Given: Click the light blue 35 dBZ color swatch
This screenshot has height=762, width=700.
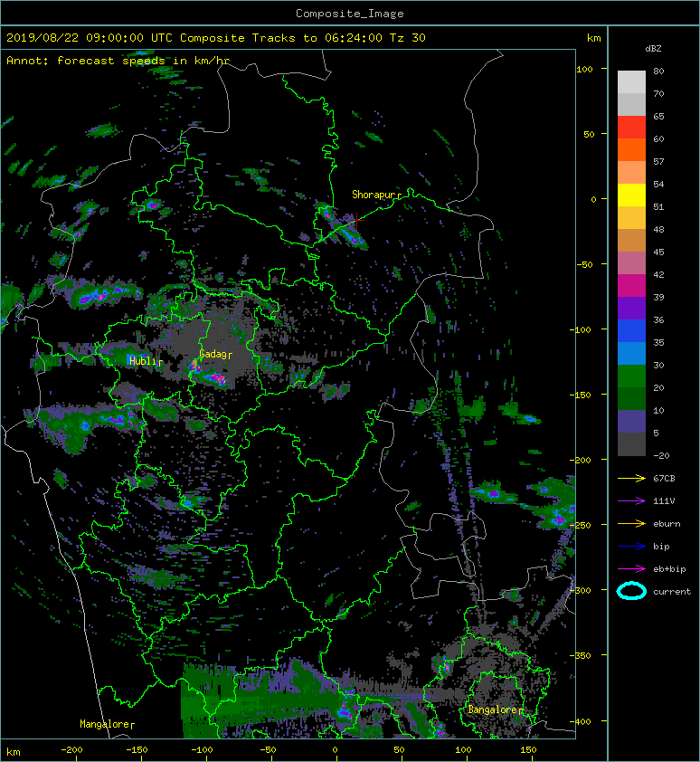Looking at the screenshot, I should coord(631,353).
